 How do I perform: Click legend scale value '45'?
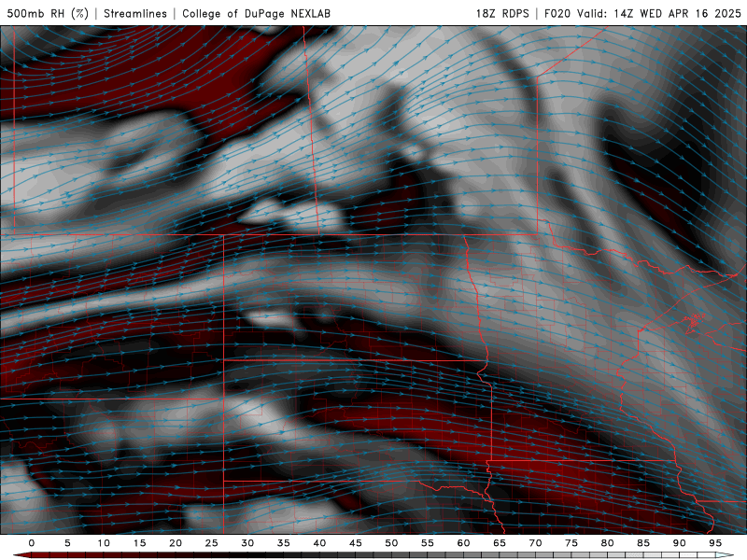356,543
